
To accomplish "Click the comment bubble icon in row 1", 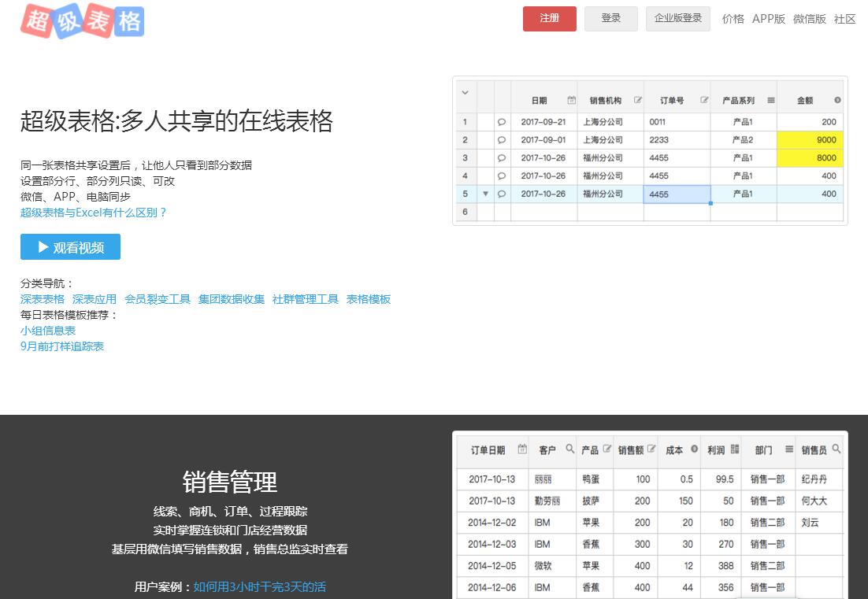I will point(502,122).
